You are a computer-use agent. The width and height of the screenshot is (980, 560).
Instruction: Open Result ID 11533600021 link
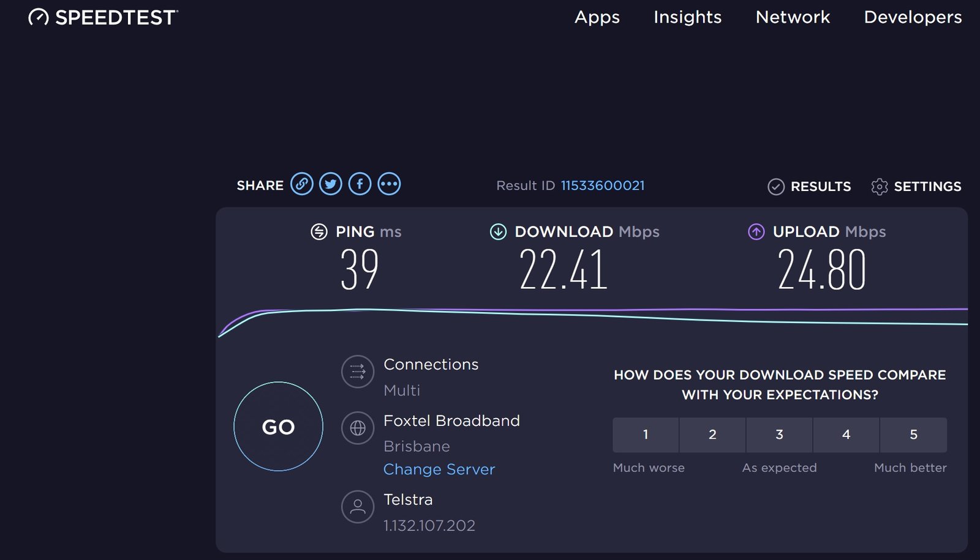click(x=603, y=185)
